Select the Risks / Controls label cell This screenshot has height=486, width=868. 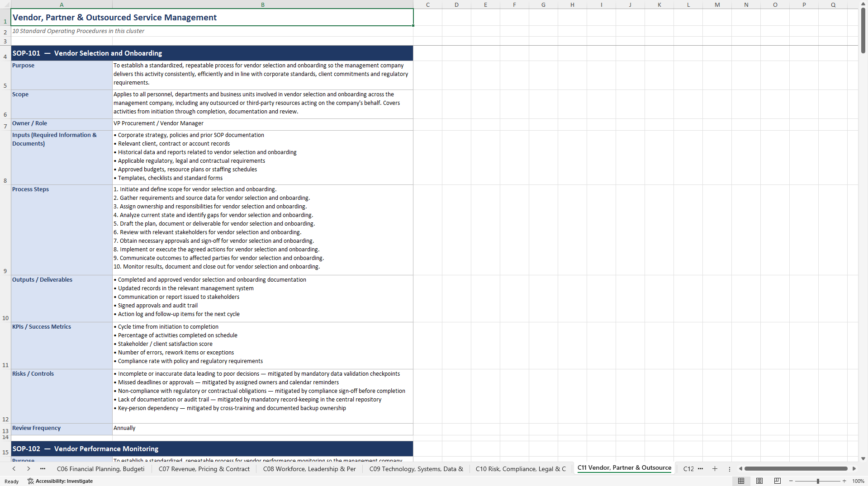coord(62,396)
